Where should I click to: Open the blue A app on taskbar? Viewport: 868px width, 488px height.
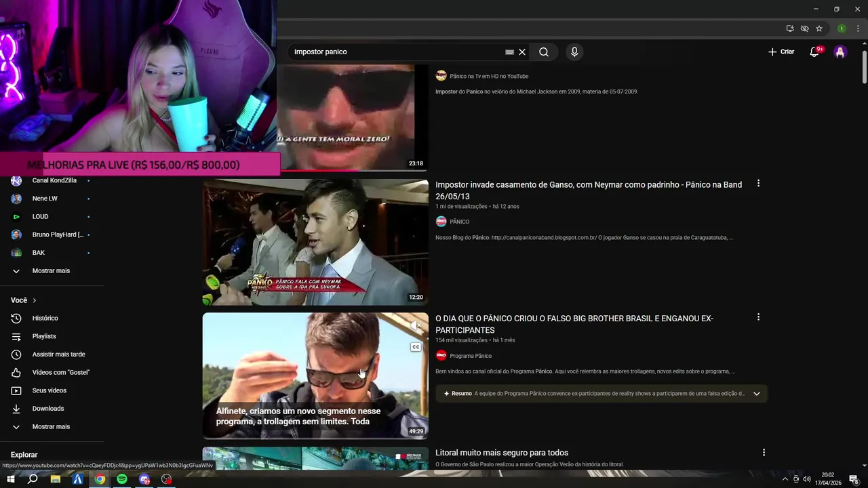pyautogui.click(x=78, y=479)
